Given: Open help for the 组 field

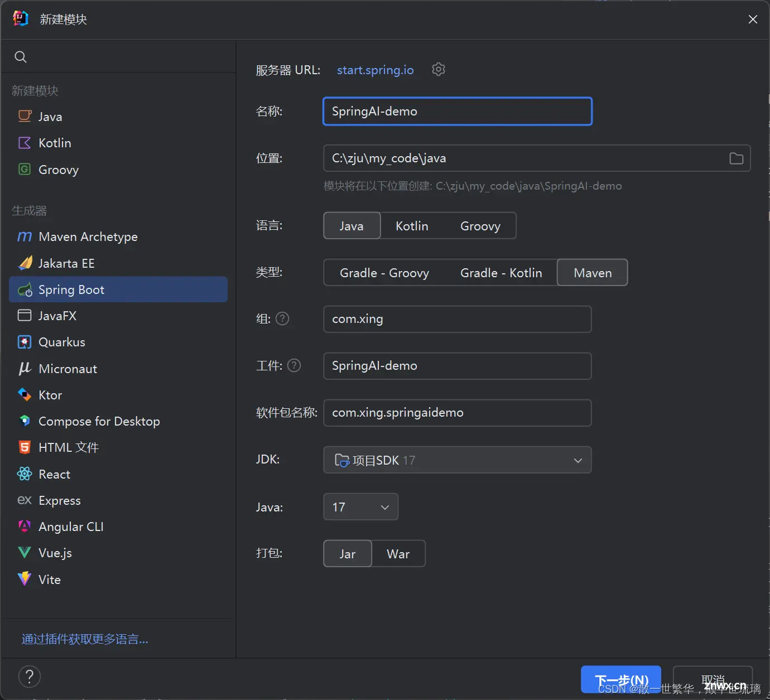Looking at the screenshot, I should click(x=283, y=318).
